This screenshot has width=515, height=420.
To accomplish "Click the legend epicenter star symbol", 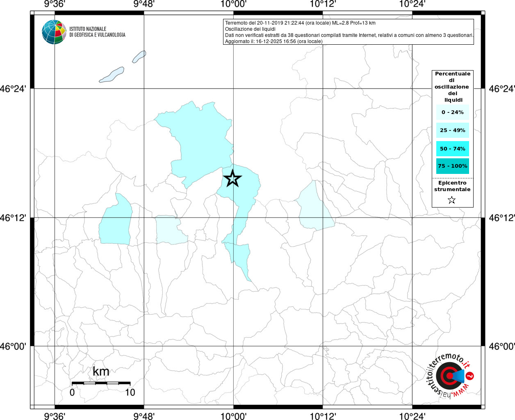I will point(451,200).
